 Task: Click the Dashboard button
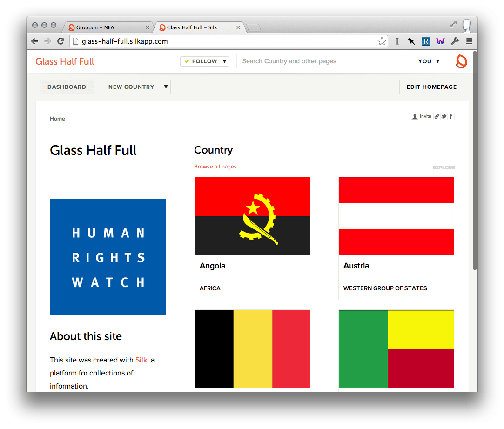[67, 87]
